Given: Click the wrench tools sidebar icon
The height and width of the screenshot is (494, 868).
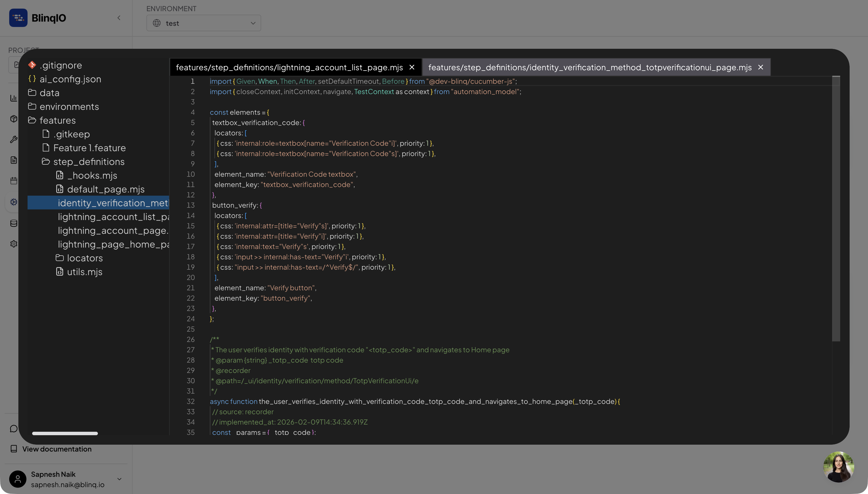Looking at the screenshot, I should coord(13,139).
